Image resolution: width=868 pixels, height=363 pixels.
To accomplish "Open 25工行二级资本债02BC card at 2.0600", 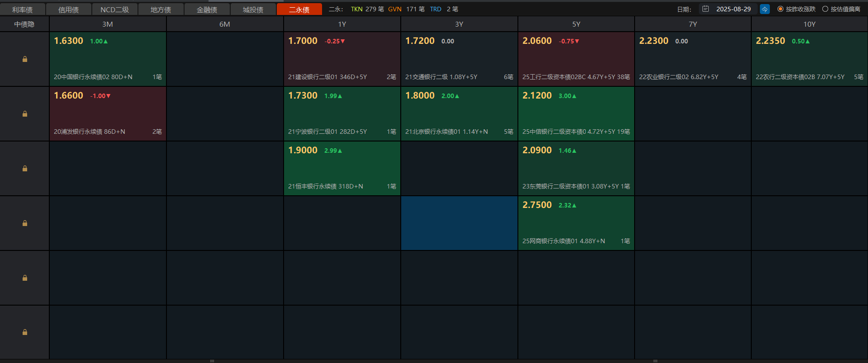I will tap(576, 59).
